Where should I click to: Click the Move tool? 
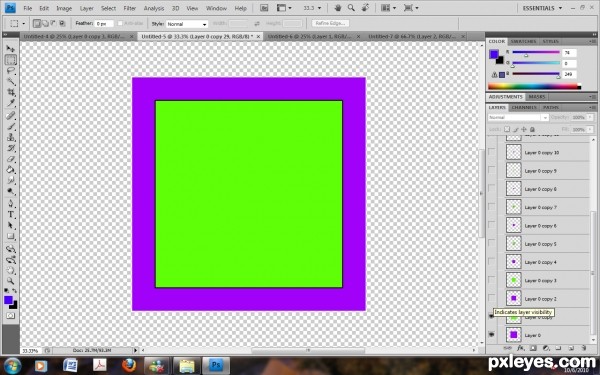(x=11, y=49)
